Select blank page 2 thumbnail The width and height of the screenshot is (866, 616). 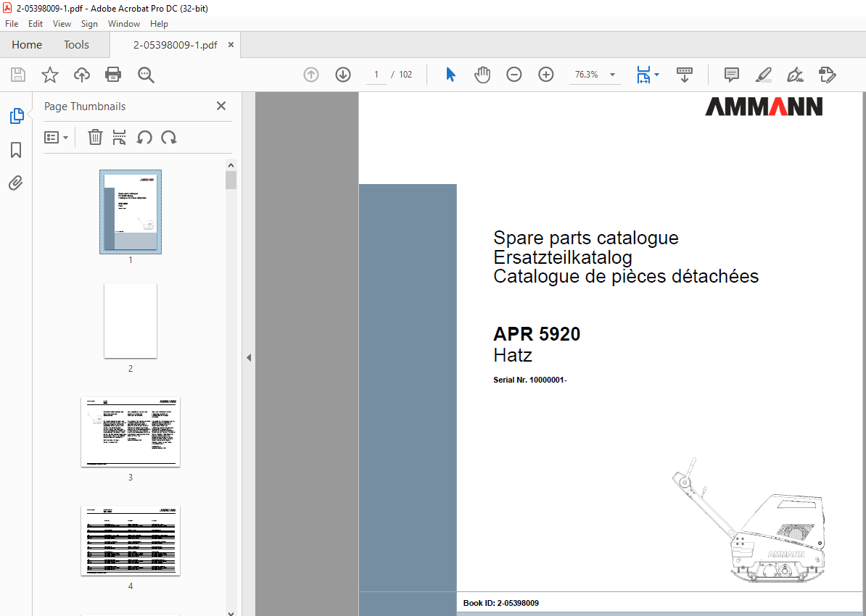(x=131, y=321)
